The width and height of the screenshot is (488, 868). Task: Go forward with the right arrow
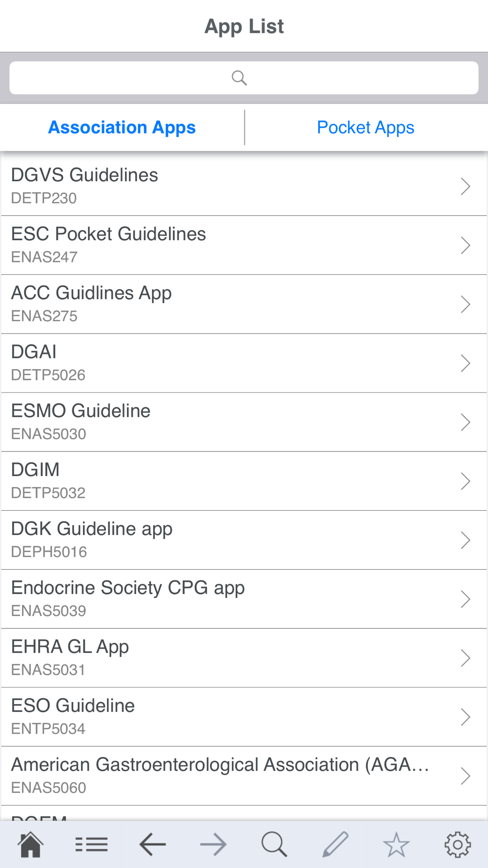coord(213,844)
